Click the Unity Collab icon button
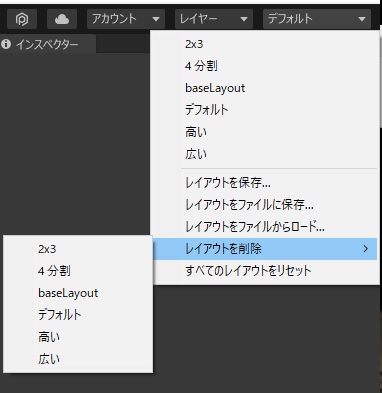Viewport: 382px width, 393px height. pos(22,19)
